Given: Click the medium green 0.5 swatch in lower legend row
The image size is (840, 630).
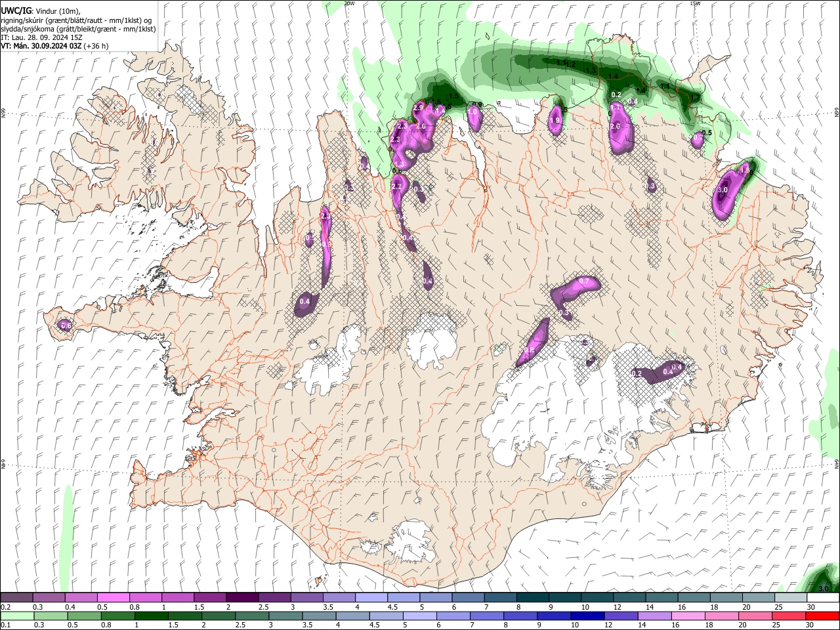Looking at the screenshot, I should (85, 616).
